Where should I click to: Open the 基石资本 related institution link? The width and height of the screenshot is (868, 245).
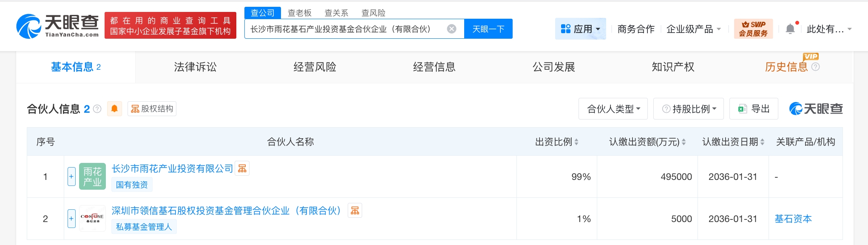[793, 219]
